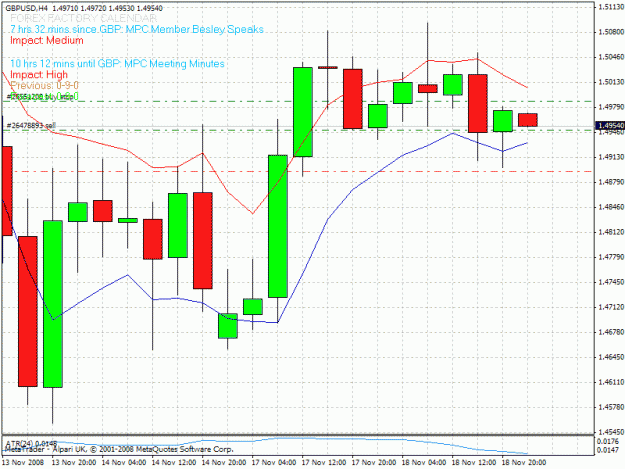The height and width of the screenshot is (469, 625).
Task: Click the MPC Member Besley Speaks line
Action: (137, 29)
